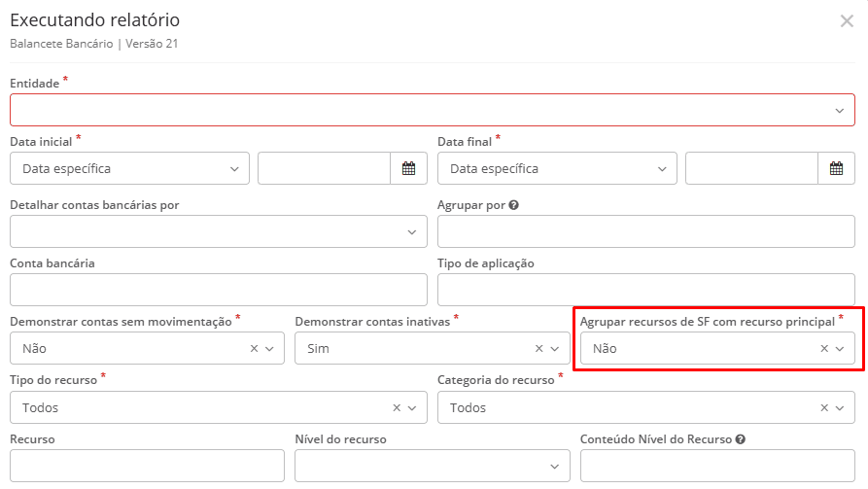
Task: Open the Data final calendar picker
Action: (x=836, y=168)
